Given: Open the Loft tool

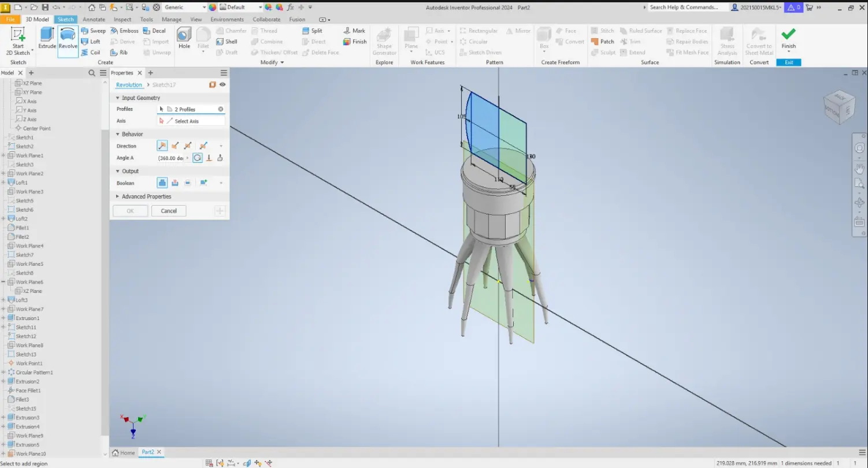Looking at the screenshot, I should click(92, 41).
